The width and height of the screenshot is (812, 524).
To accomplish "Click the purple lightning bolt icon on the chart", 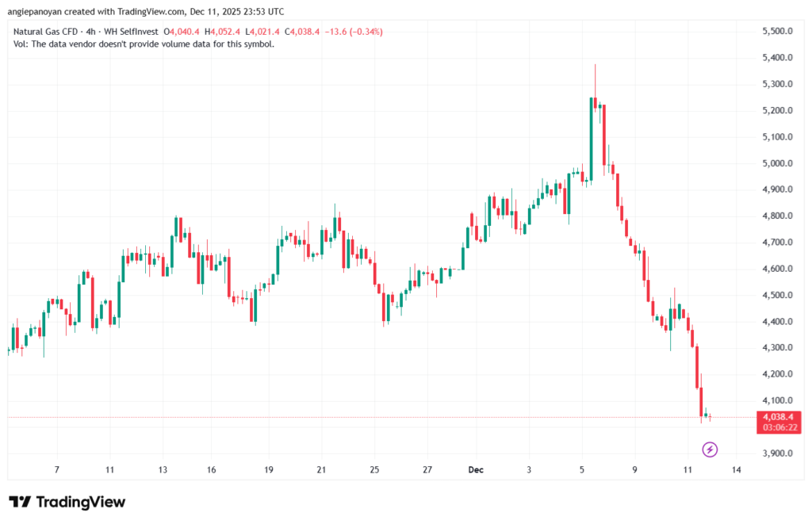I will (710, 449).
